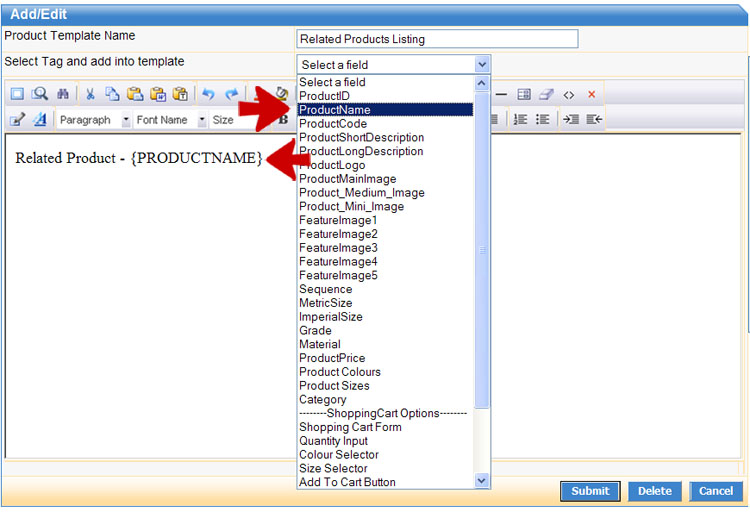Insert a horizontal rule line
This screenshot has width=750, height=512.
point(501,94)
